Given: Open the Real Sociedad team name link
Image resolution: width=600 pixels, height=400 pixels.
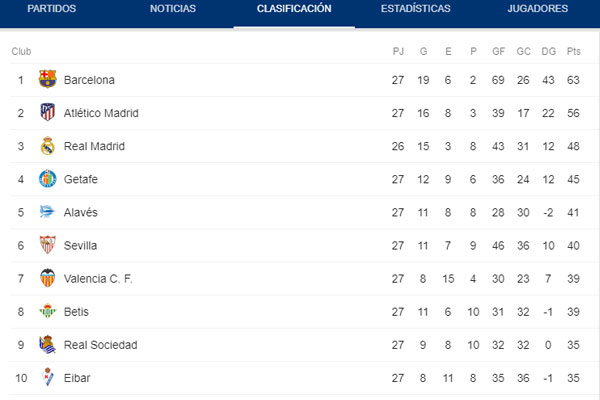Looking at the screenshot, I should [100, 345].
